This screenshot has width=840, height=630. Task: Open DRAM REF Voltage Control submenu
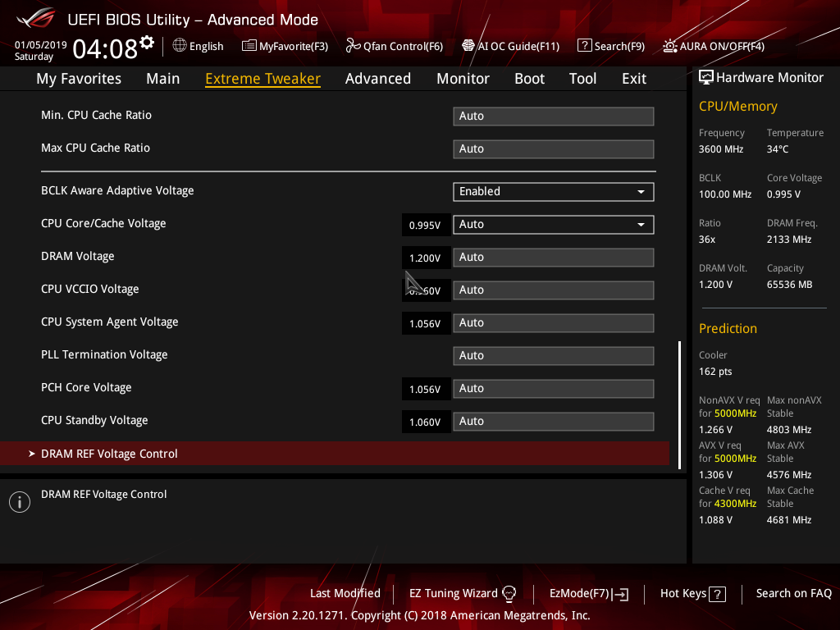click(109, 453)
